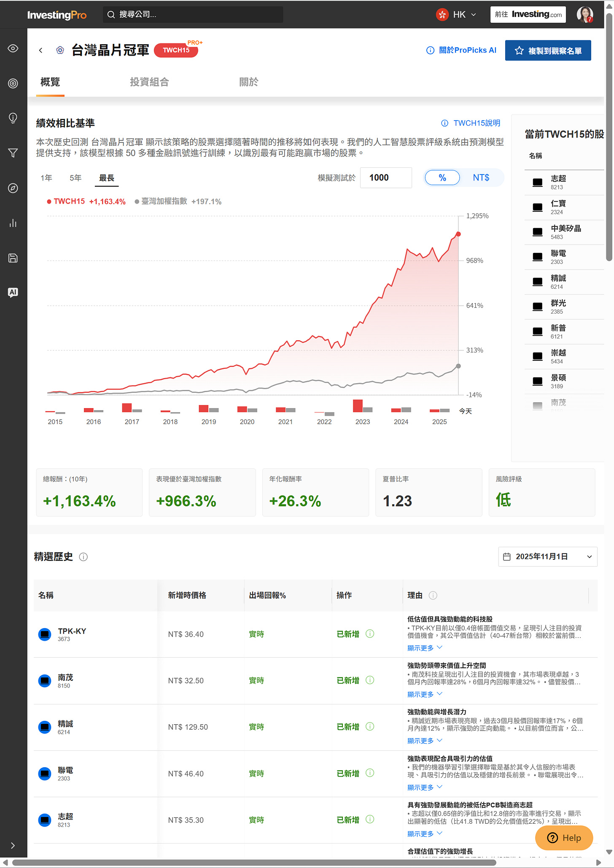Click the TWCH15 red badge
Viewport: 614px width, 868px height.
(x=176, y=50)
